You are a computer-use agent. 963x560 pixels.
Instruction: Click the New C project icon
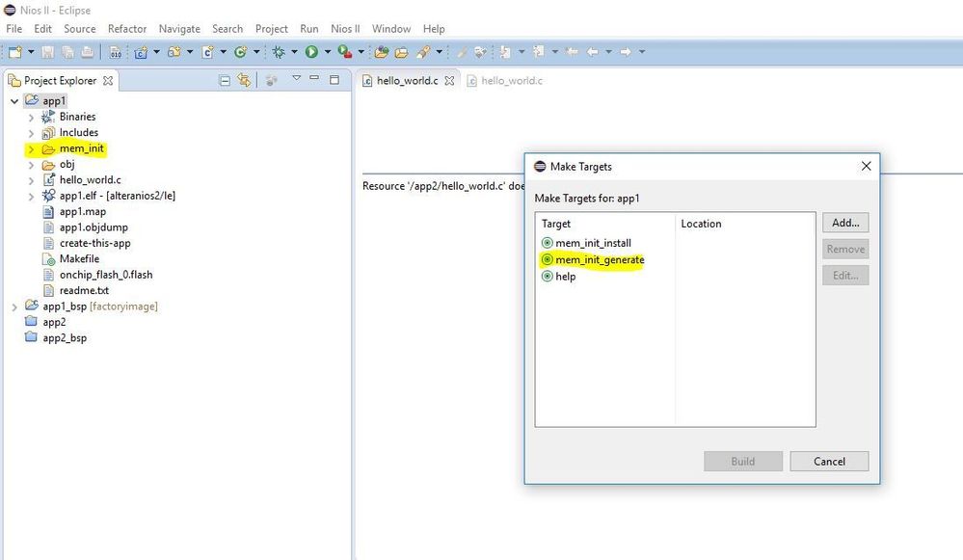(141, 52)
